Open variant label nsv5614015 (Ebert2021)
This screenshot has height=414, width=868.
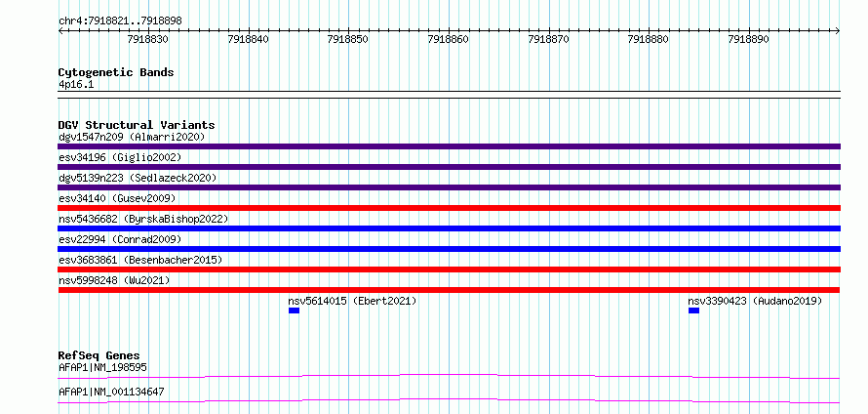point(352,302)
